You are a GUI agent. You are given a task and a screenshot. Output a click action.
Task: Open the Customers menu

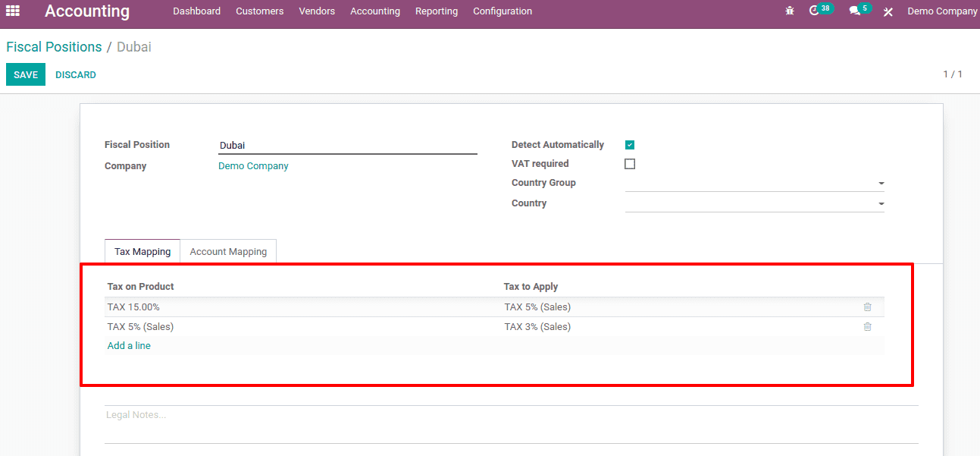tap(260, 11)
